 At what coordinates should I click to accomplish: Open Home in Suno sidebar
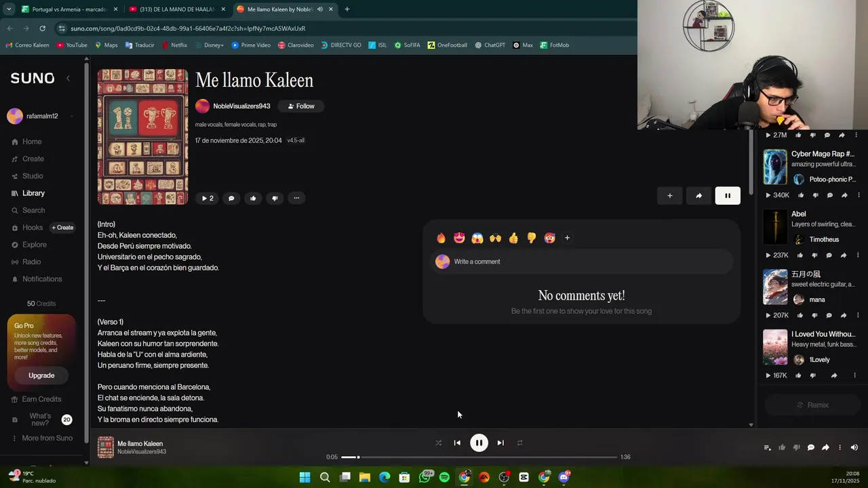(27, 142)
